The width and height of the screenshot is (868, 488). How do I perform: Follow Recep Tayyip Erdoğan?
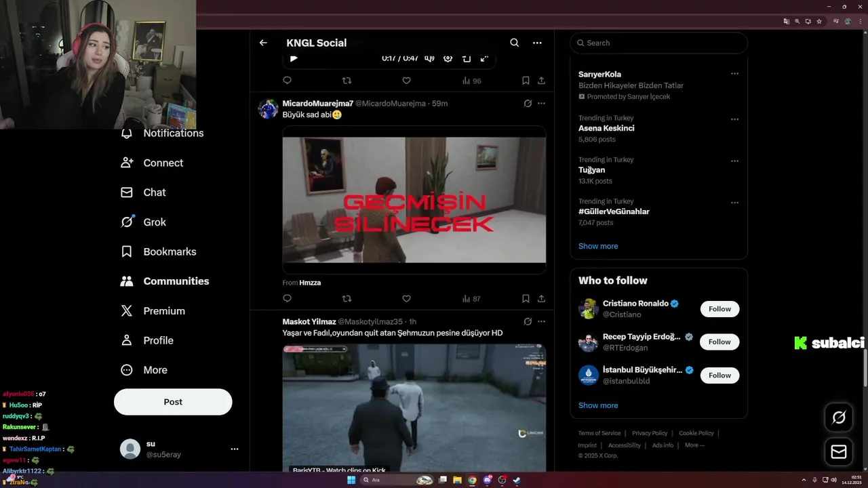719,342
